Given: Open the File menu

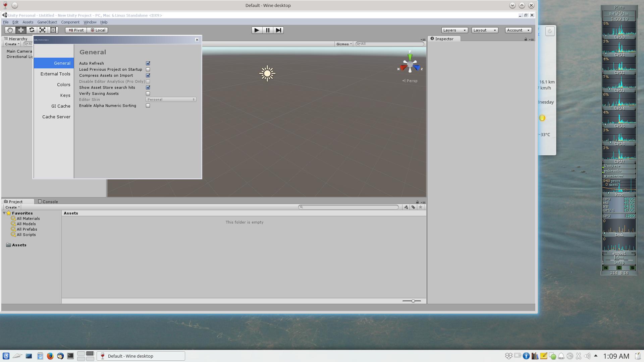Looking at the screenshot, I should (6, 22).
